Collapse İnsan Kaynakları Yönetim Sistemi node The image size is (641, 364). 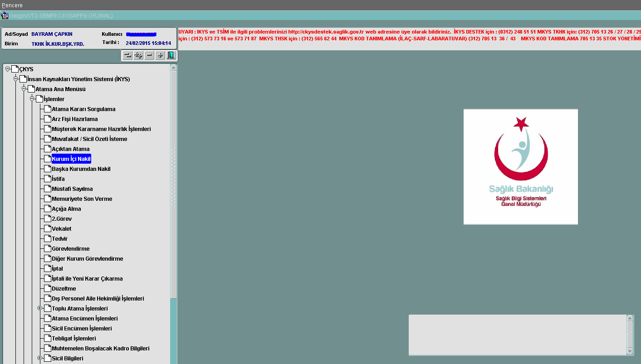click(x=16, y=79)
